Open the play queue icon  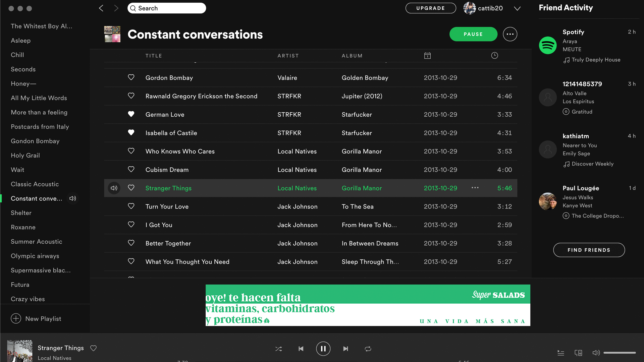click(561, 353)
